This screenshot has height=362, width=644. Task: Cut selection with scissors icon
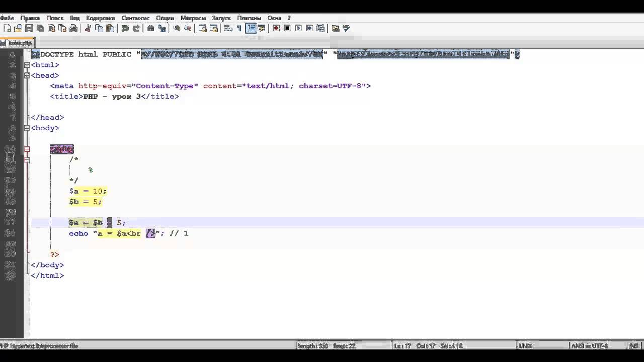tap(88, 29)
